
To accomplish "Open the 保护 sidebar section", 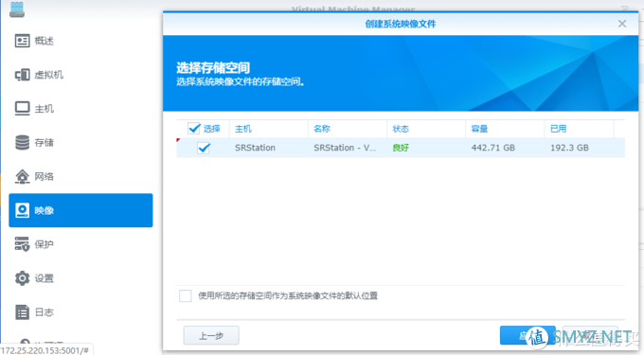I will tap(80, 244).
